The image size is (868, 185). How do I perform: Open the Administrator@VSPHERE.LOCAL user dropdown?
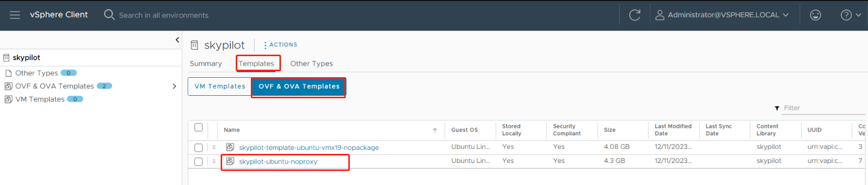point(722,15)
